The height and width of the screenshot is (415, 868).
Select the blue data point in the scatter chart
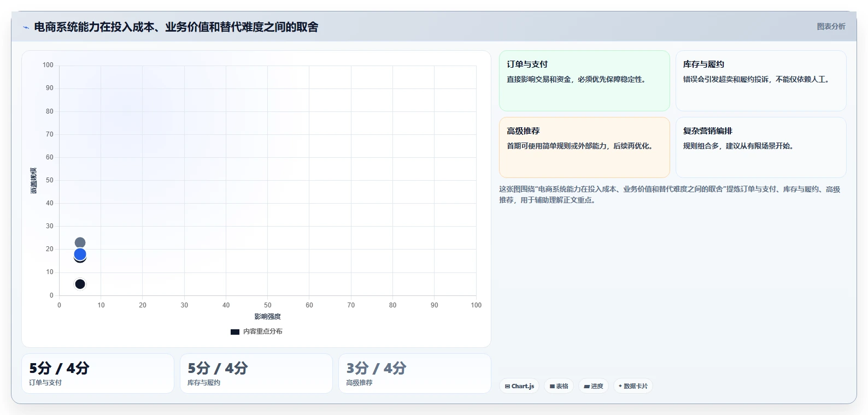coord(80,254)
